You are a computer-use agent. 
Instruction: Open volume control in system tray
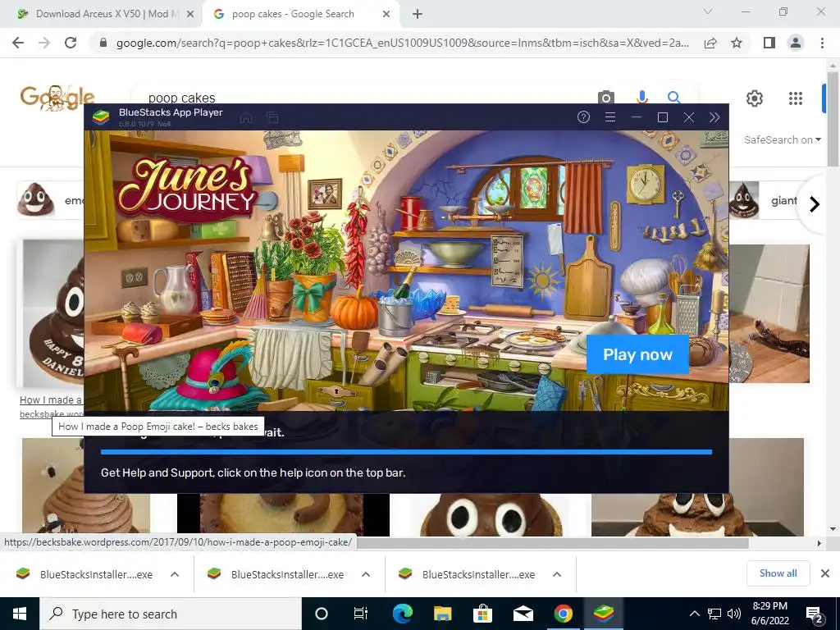click(x=734, y=614)
